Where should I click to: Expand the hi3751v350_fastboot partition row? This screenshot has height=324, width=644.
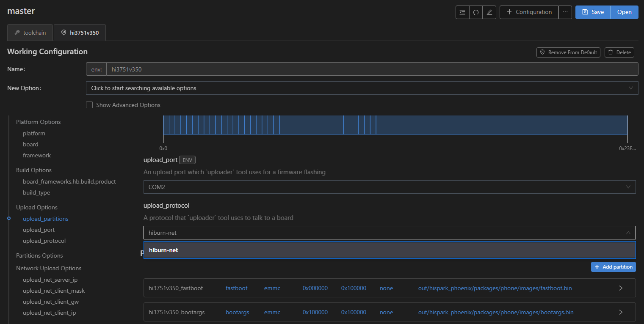(x=621, y=288)
